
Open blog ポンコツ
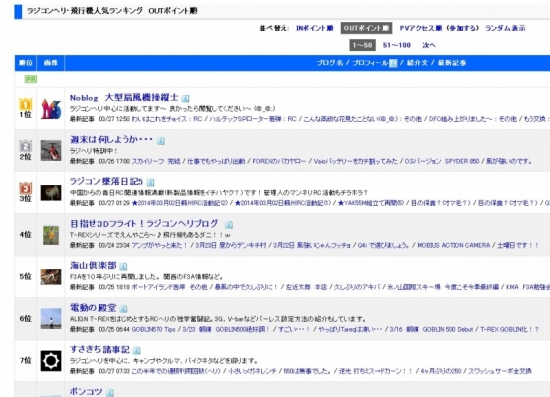[86, 391]
